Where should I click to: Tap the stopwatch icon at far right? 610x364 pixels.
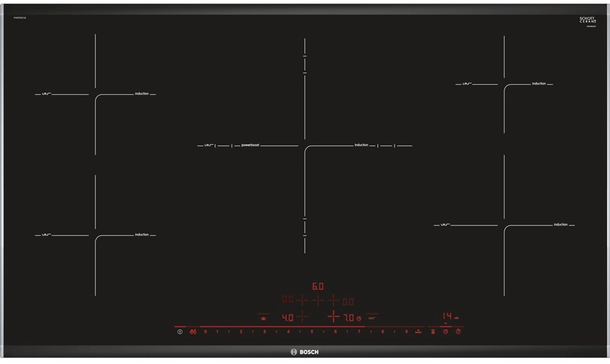click(458, 332)
